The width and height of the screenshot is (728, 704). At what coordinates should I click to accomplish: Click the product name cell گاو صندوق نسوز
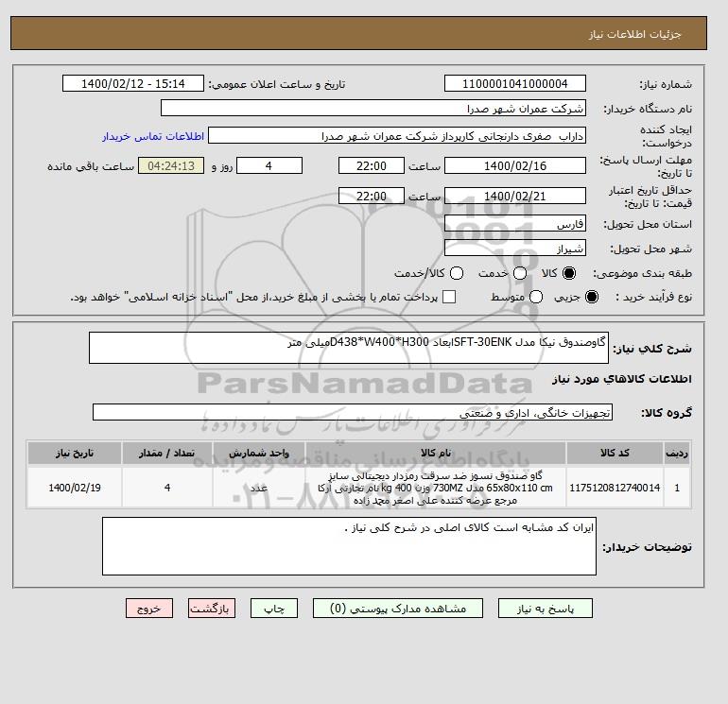tap(436, 488)
